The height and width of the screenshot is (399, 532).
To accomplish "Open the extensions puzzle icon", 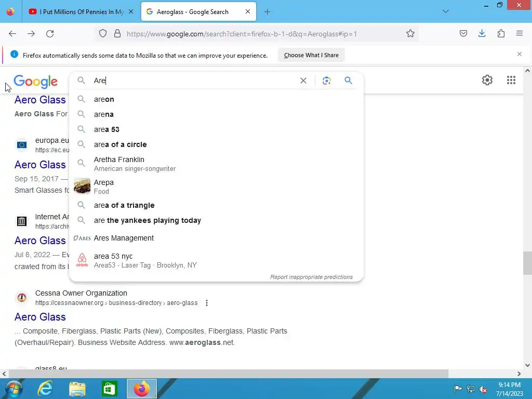I will coord(501,34).
